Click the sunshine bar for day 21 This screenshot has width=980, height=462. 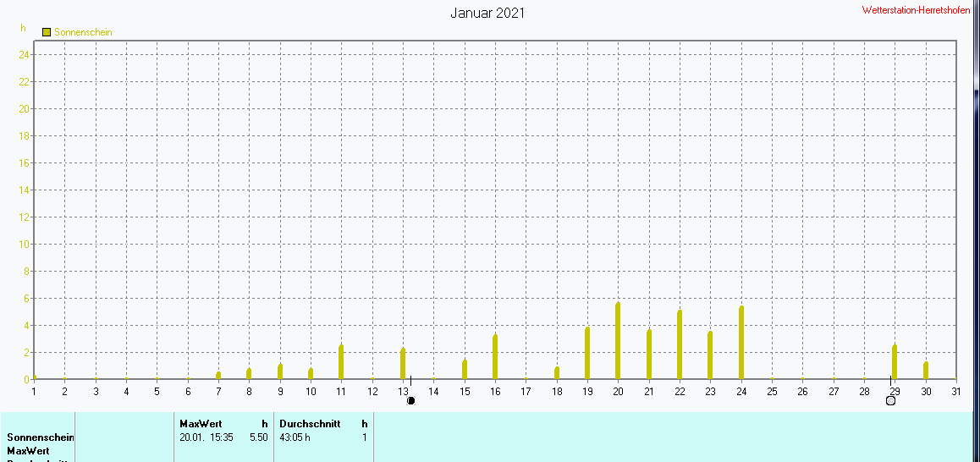649,355
